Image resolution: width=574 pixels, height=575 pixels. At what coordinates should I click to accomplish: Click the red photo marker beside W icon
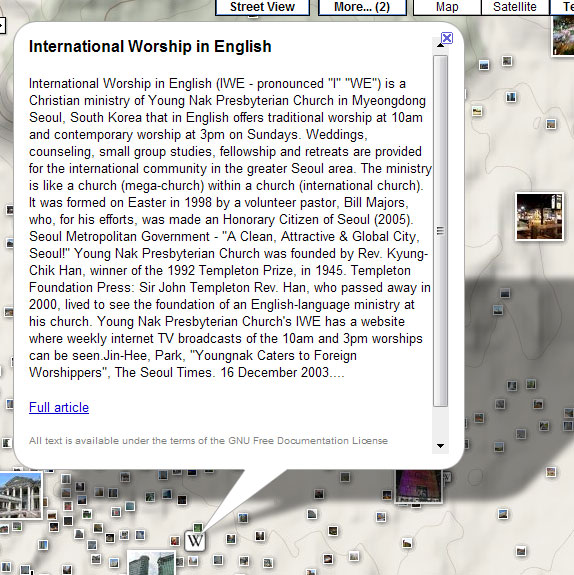(175, 541)
